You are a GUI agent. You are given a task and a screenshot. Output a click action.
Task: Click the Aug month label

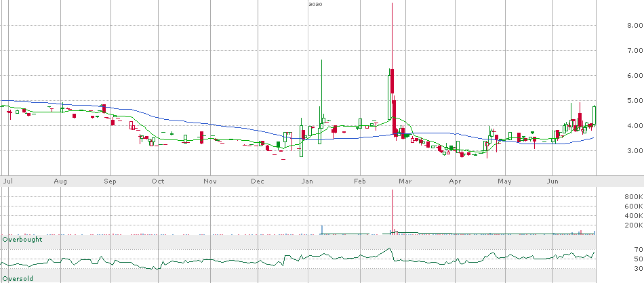coord(60,181)
